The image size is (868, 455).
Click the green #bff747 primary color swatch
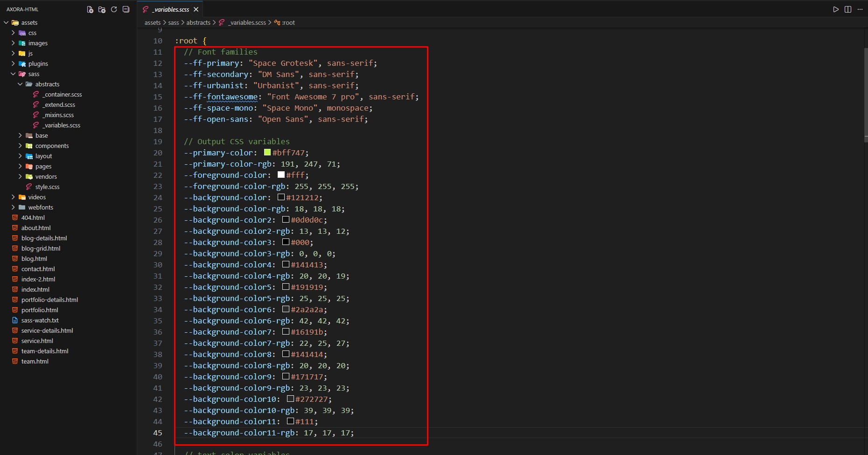click(x=267, y=153)
